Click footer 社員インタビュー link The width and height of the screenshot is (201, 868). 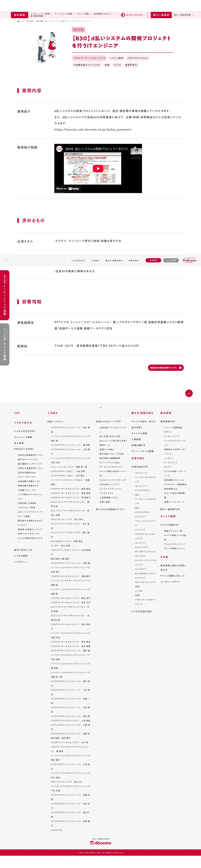tap(56, 422)
